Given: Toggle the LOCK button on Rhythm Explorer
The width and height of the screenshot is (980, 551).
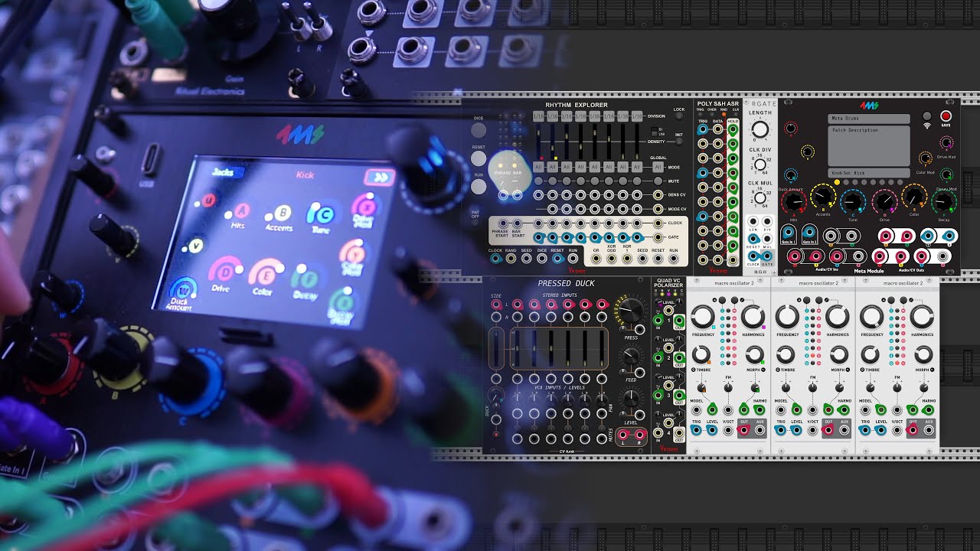Looking at the screenshot, I should coord(679,116).
